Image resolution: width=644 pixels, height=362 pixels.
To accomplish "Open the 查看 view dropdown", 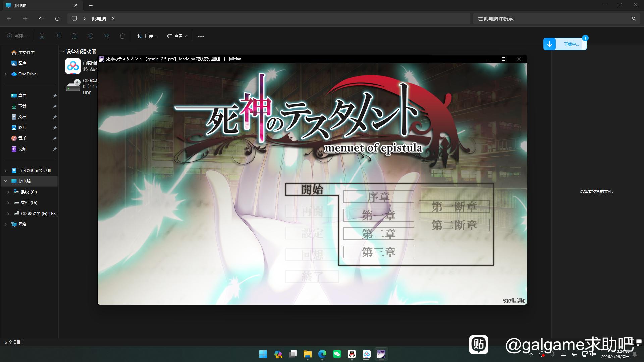I will pos(177,36).
